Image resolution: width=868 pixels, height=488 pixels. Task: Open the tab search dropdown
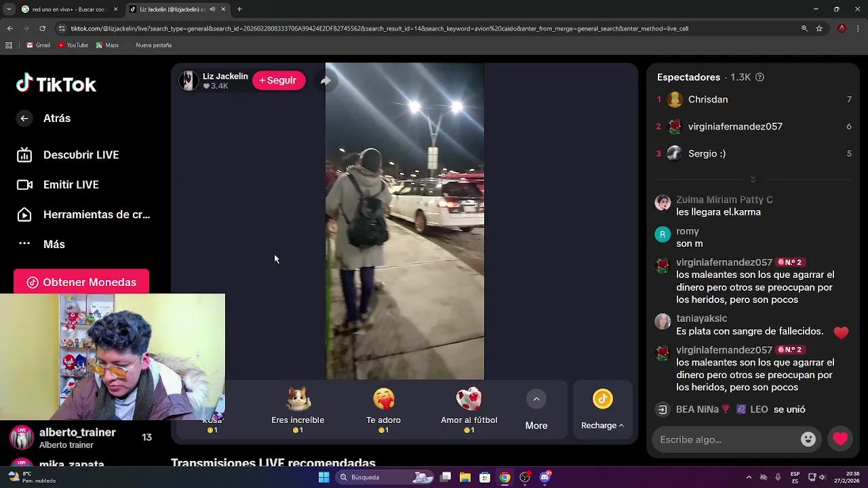click(x=8, y=9)
